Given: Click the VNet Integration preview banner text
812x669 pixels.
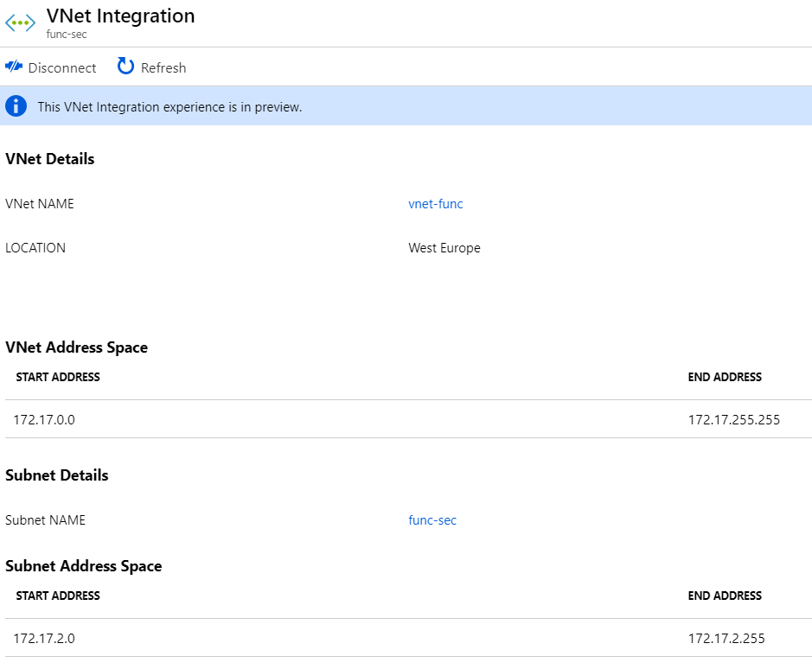Looking at the screenshot, I should (169, 107).
